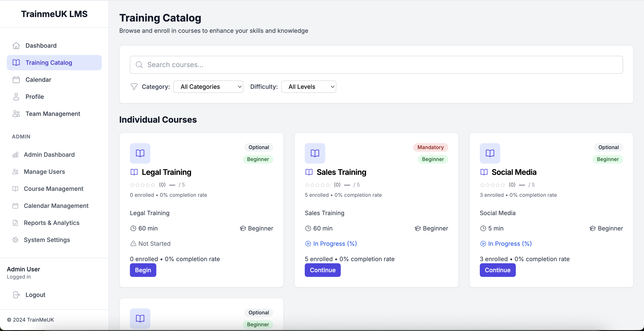Click the star rating on Legal Training card

(x=142, y=185)
